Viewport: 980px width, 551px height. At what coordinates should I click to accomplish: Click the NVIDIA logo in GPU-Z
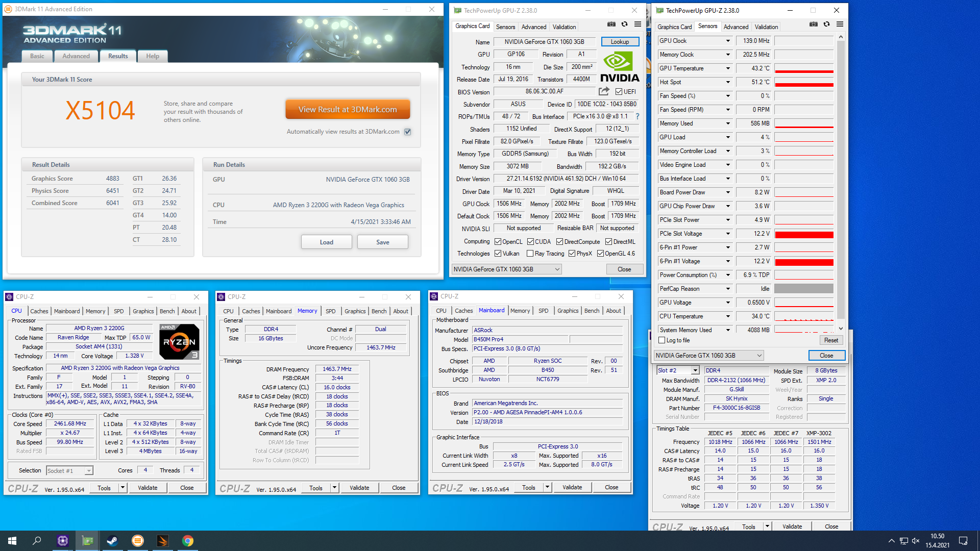point(620,67)
